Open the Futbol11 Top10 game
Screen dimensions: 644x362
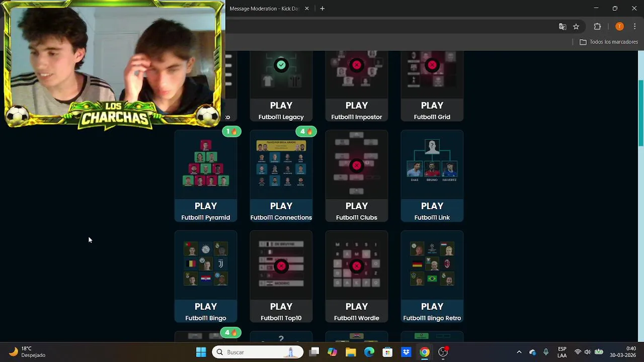[281, 277]
